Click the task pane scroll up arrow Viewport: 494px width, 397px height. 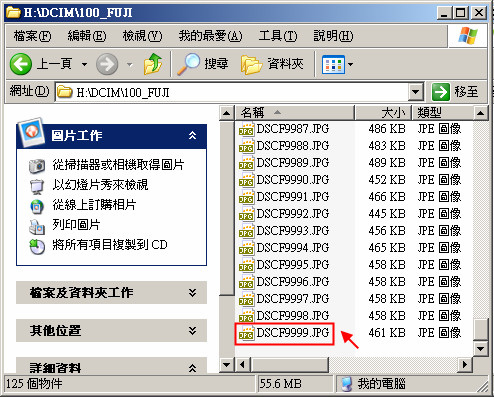point(227,113)
